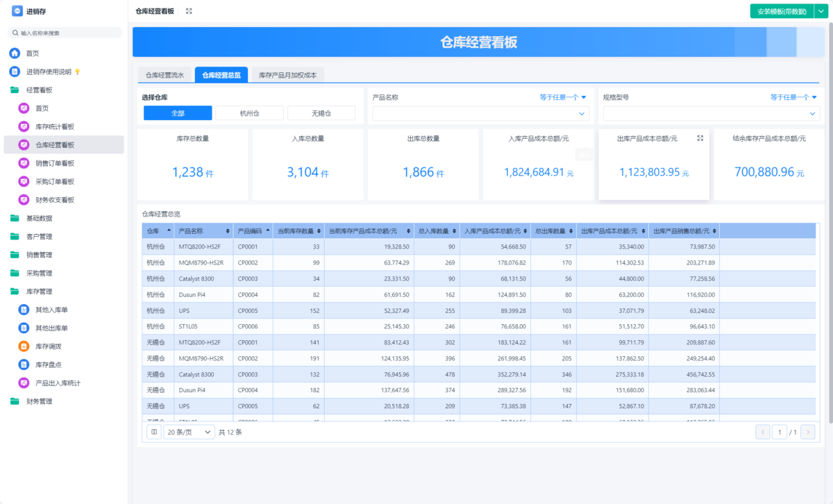Click 安装模板(带数据) button
The image size is (833, 504).
[781, 11]
